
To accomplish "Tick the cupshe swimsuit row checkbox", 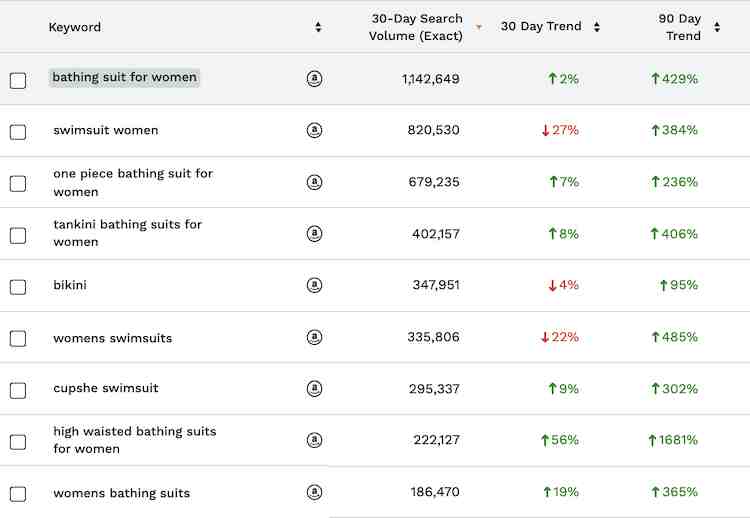I will 18,390.
